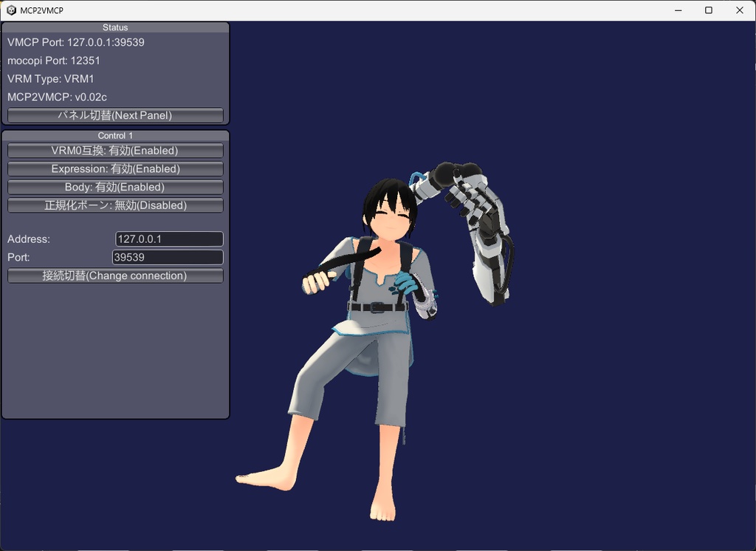This screenshot has width=756, height=551.
Task: Toggle VRM0互換 compatibility off
Action: (115, 151)
